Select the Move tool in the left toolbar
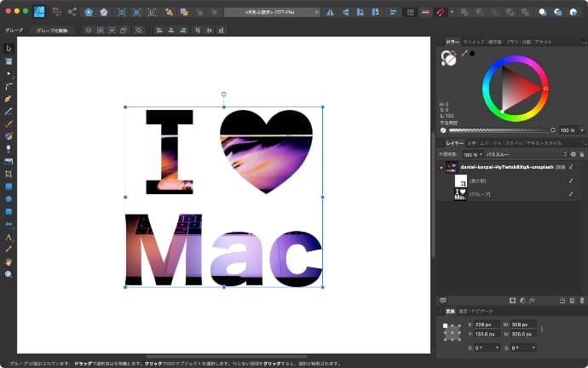This screenshot has width=588, height=368. coord(9,49)
